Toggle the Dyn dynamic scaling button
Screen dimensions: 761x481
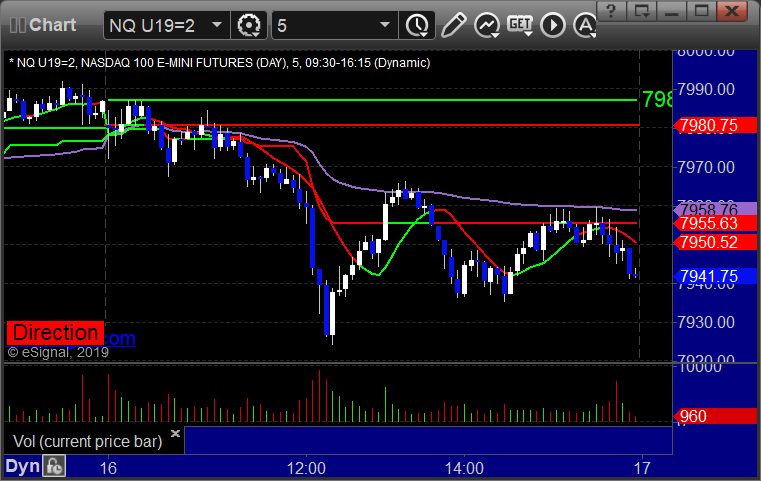click(22, 466)
